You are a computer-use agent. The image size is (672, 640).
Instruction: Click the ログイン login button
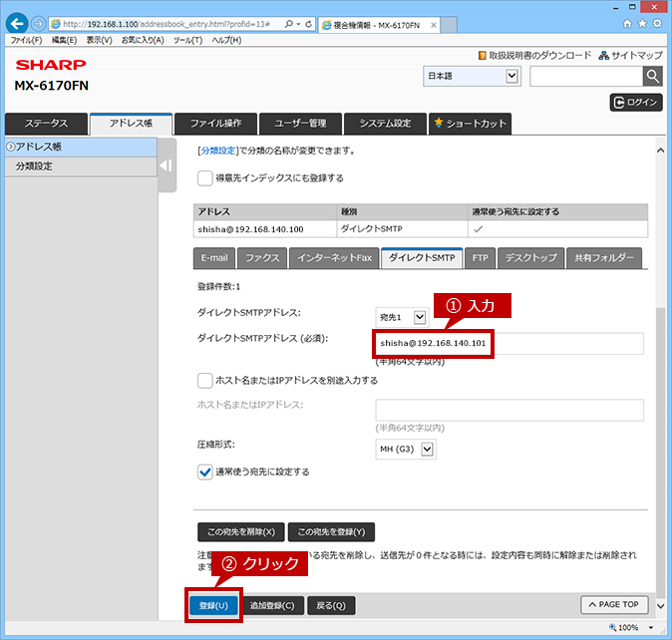pyautogui.click(x=636, y=103)
